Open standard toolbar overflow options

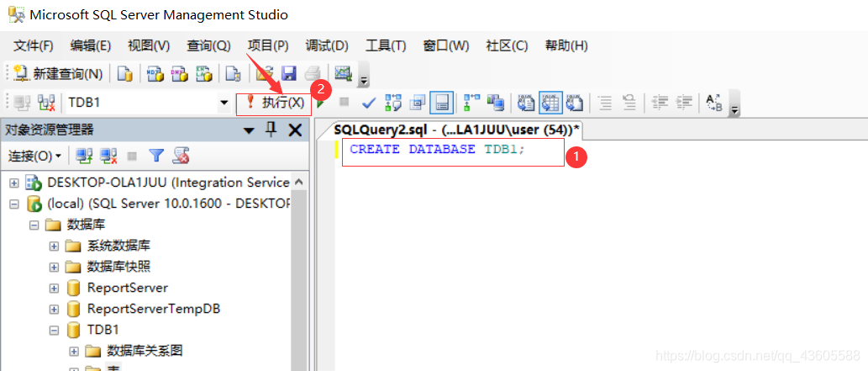point(364,76)
